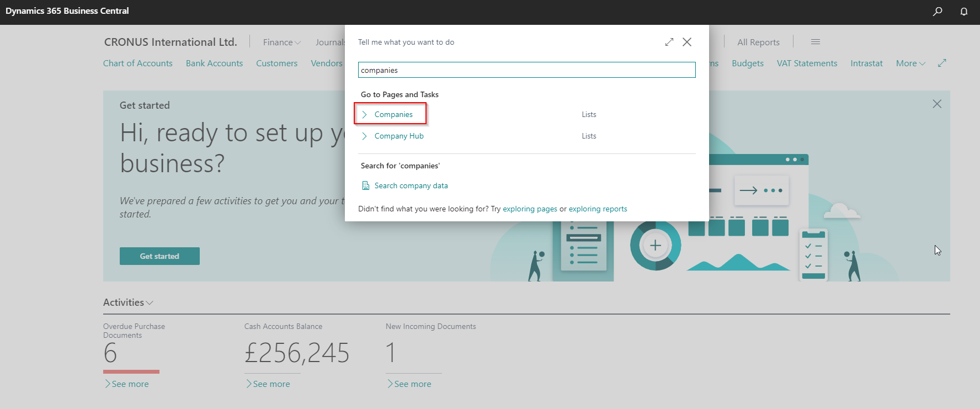Click the expand navigation arrow icon beside More
The width and height of the screenshot is (980, 409).
tap(942, 63)
